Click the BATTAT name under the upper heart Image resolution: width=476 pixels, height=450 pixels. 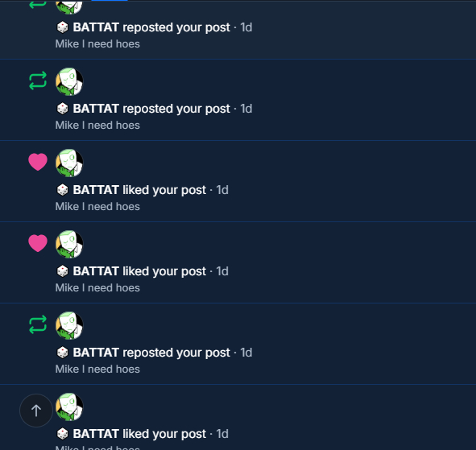coord(96,190)
